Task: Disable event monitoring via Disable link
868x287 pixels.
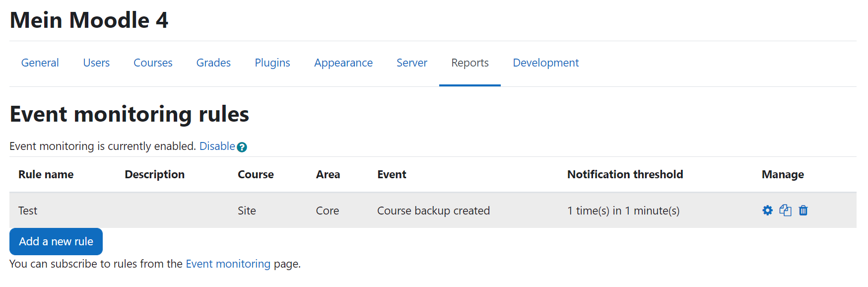Action: pos(217,146)
